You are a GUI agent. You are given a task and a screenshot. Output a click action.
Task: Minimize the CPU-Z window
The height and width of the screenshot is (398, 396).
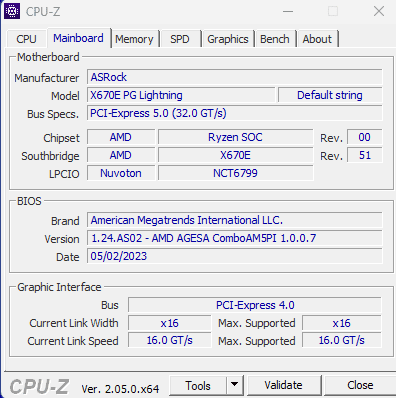click(x=288, y=11)
